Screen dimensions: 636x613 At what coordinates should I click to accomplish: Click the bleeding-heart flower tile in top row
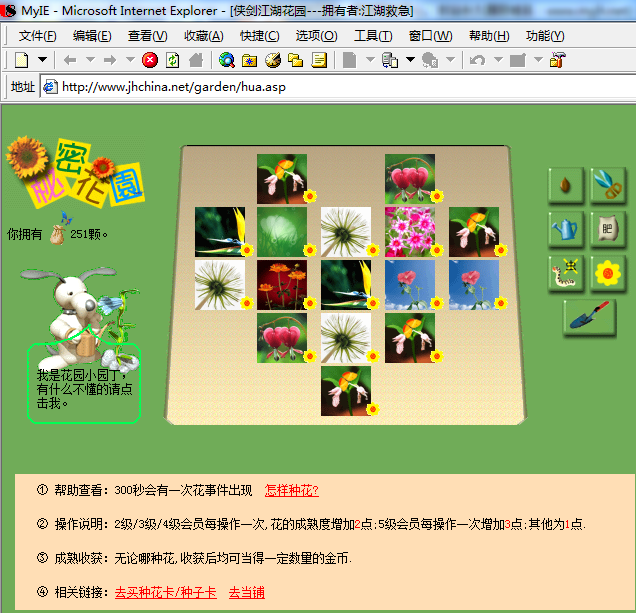(x=410, y=179)
